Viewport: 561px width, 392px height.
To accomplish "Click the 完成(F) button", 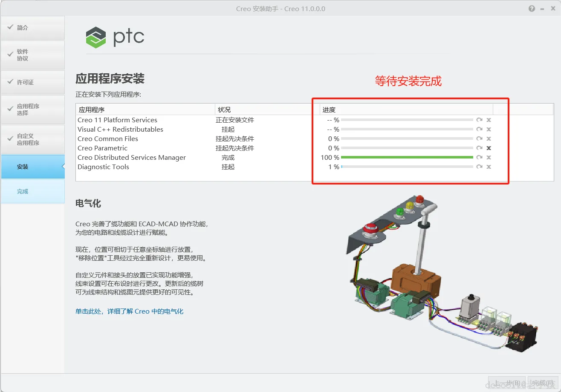I will pos(543,383).
